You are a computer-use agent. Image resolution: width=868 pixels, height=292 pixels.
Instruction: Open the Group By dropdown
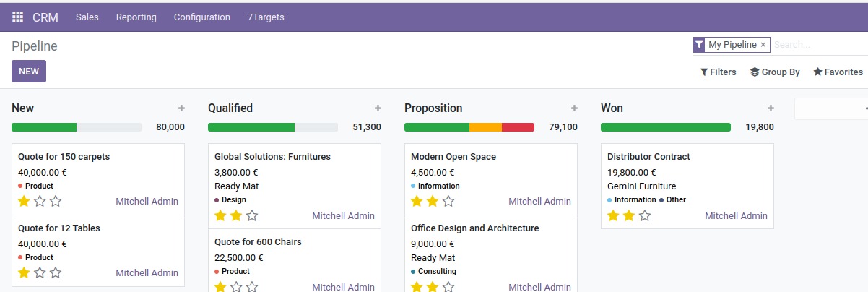(775, 72)
